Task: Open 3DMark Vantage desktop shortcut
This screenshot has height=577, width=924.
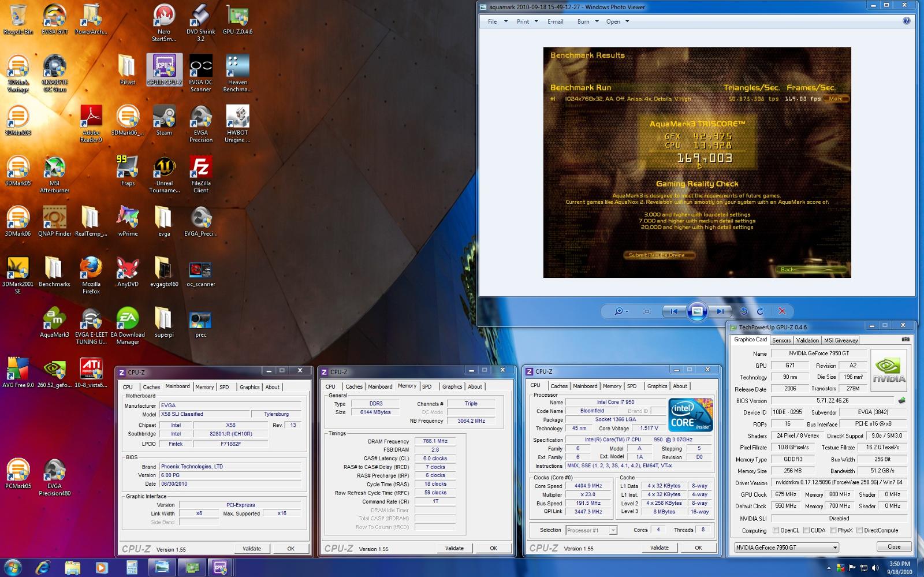Action: click(18, 73)
